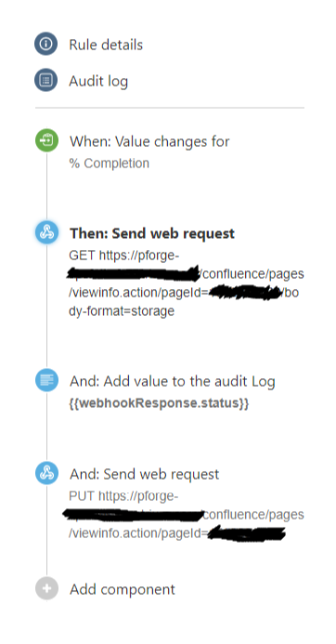Click the Add component plus icon
Screen dimensions: 336x644
(46, 588)
